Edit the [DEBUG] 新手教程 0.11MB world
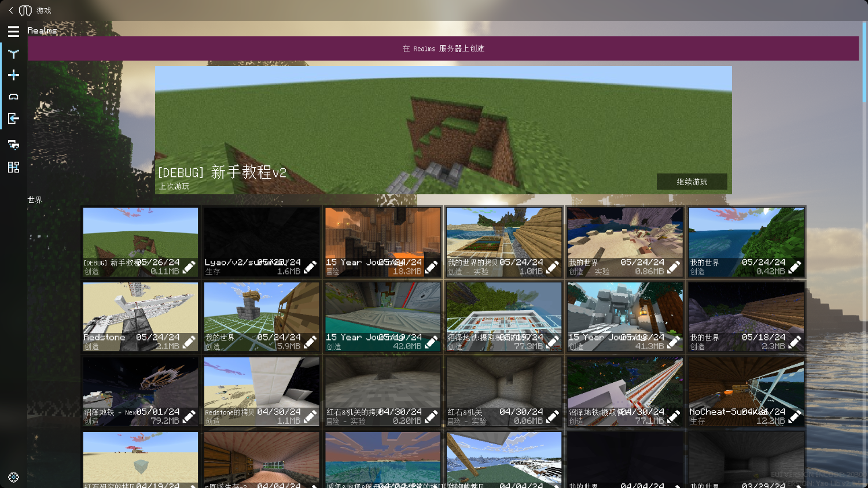 [189, 267]
